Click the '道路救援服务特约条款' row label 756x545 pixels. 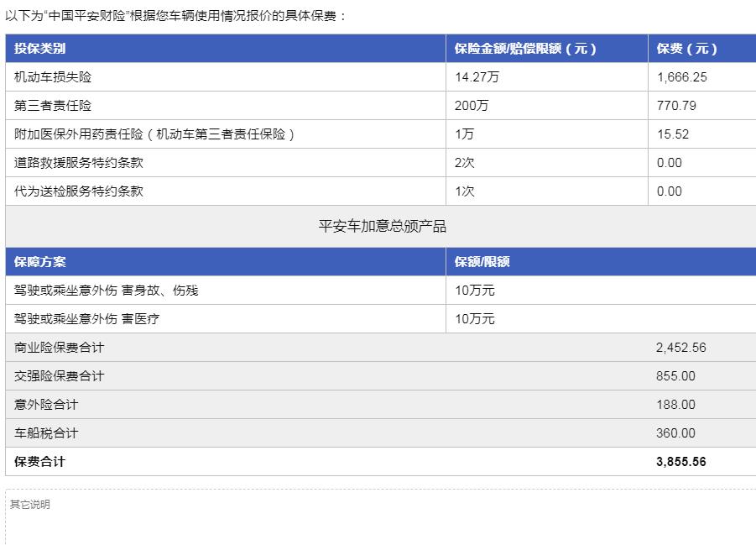(x=79, y=162)
